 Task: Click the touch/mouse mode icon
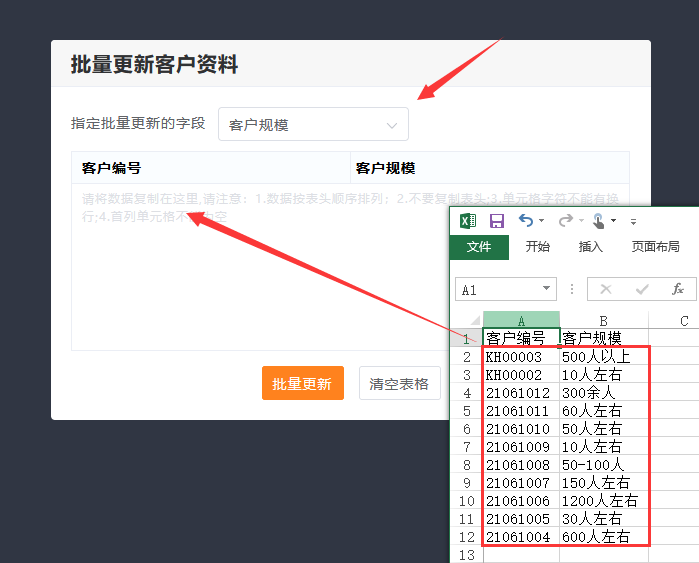[599, 221]
